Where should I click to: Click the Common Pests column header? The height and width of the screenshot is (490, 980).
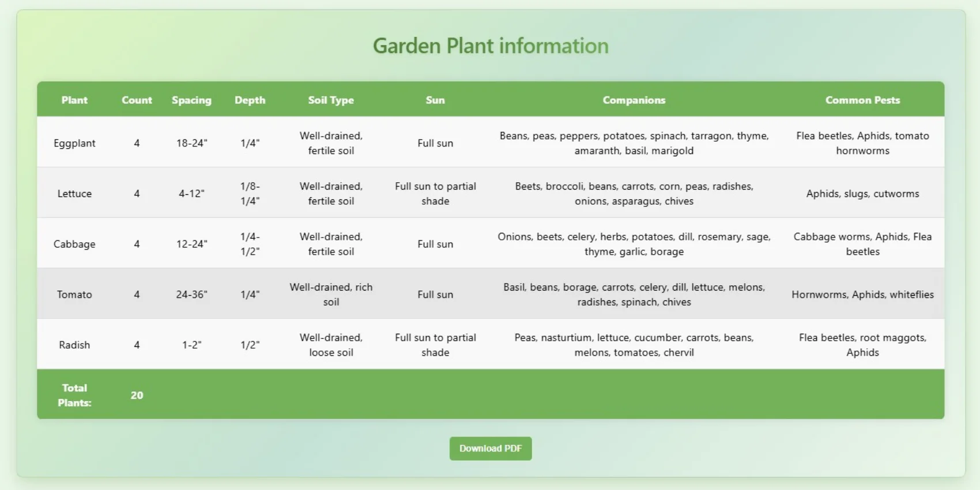tap(862, 100)
